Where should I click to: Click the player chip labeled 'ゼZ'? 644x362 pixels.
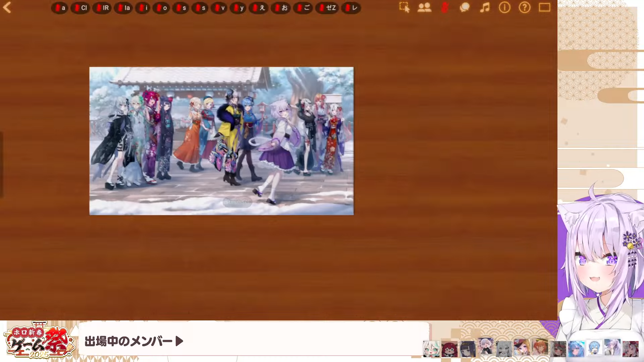(327, 8)
